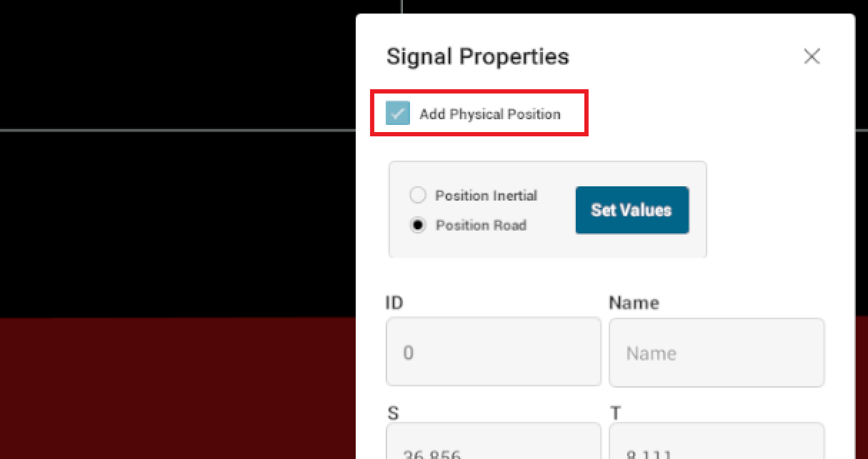Click the ID field label

click(394, 303)
